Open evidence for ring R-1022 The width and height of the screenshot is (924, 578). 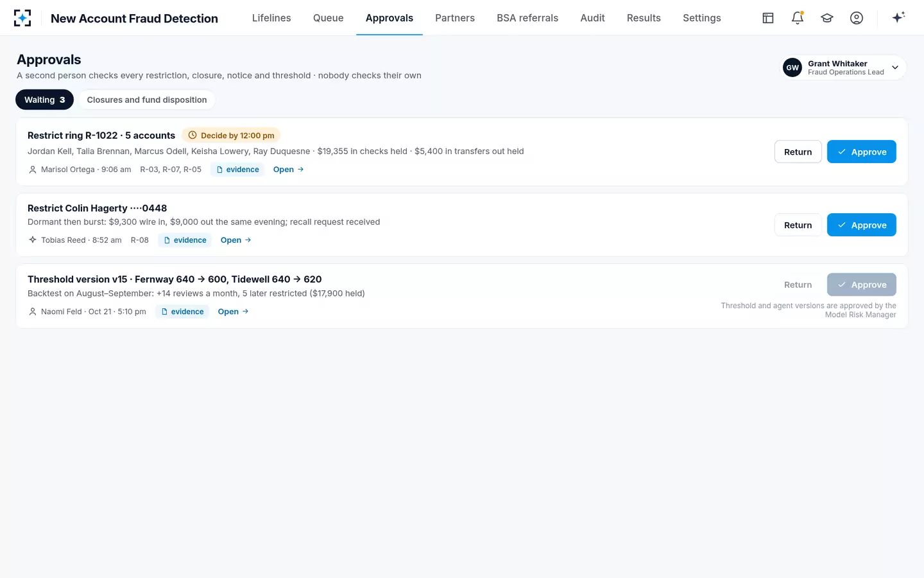click(x=237, y=170)
